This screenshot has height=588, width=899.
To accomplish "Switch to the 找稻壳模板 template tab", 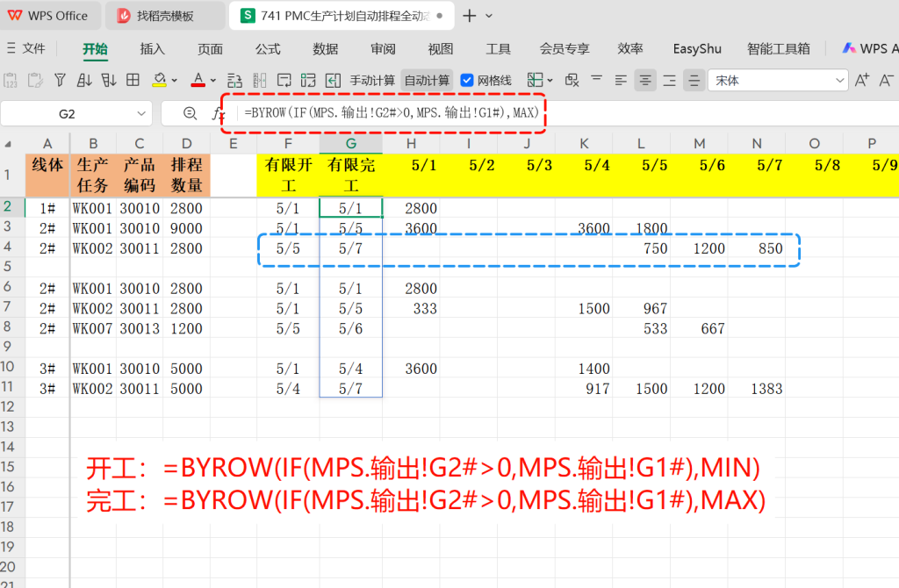I will tap(164, 16).
